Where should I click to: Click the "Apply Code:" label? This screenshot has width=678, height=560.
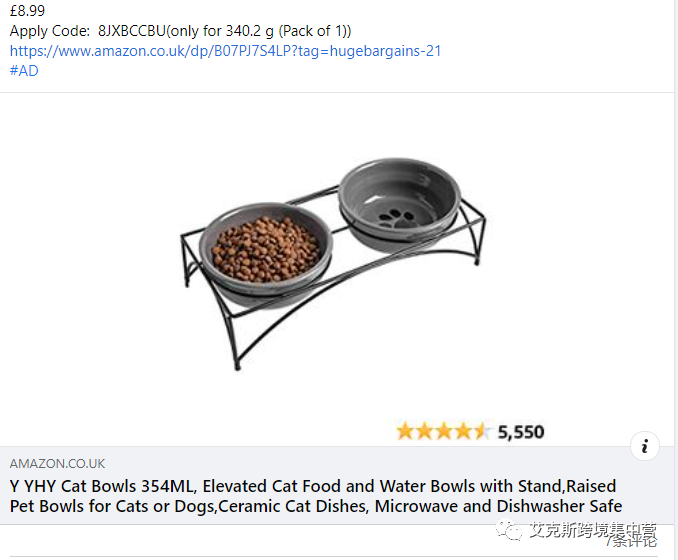(x=50, y=31)
